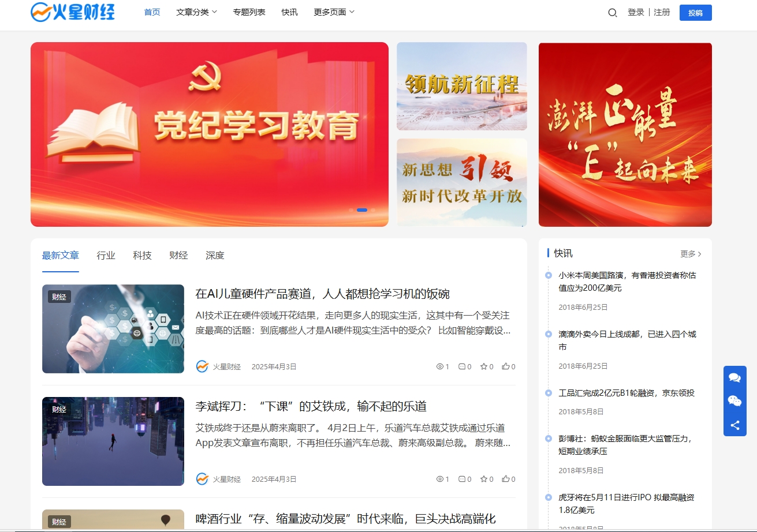Click the 登录 link
The image size is (757, 532).
click(636, 12)
